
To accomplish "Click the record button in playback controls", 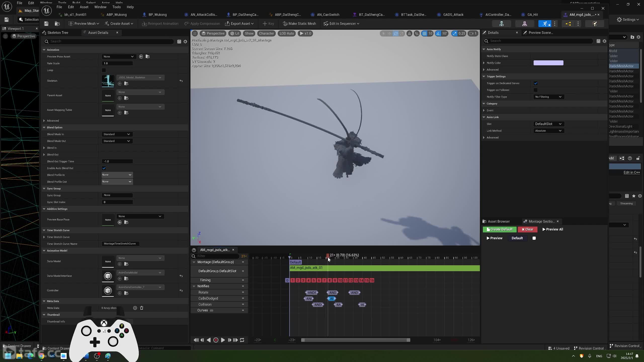I will click(216, 340).
